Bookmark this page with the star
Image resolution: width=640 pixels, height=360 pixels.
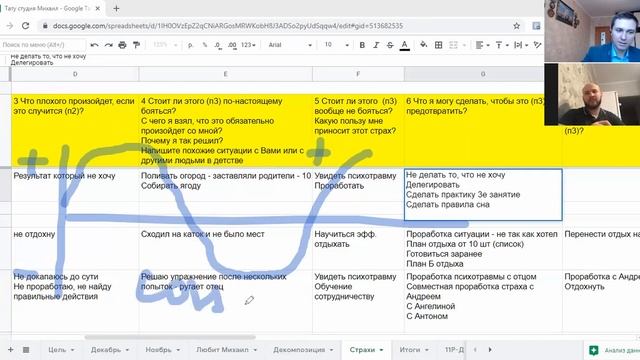coord(516,26)
